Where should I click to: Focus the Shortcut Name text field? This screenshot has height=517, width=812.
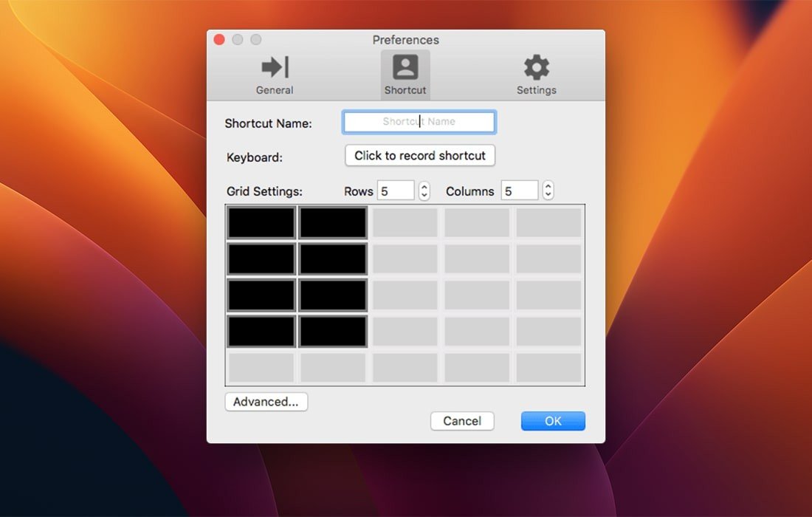coord(419,122)
